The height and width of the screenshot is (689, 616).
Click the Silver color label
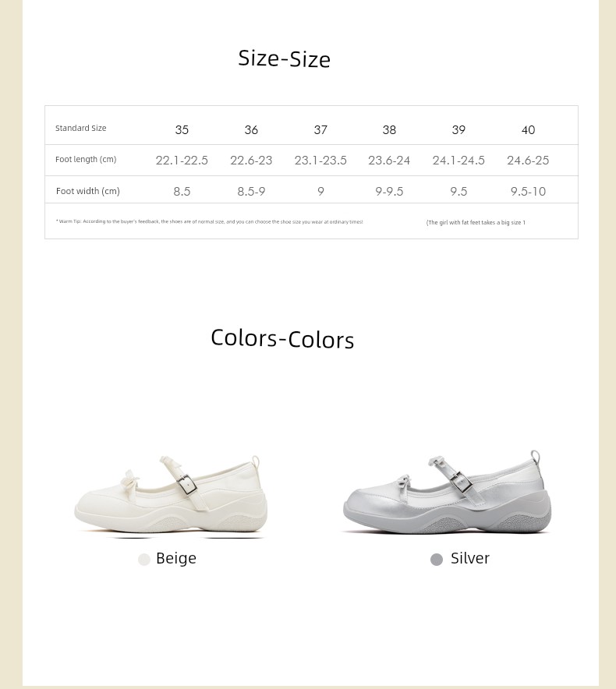[x=469, y=558]
